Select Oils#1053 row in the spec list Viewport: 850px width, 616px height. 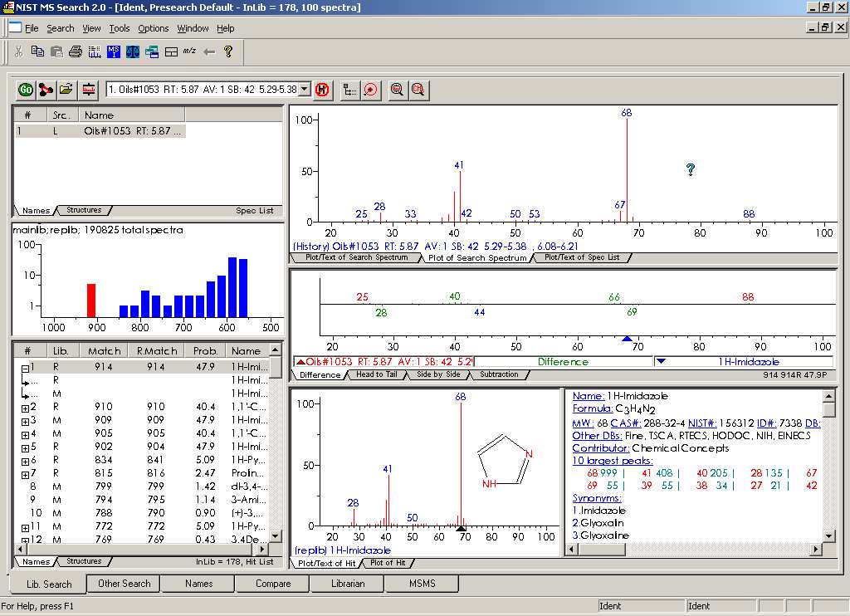[x=100, y=130]
